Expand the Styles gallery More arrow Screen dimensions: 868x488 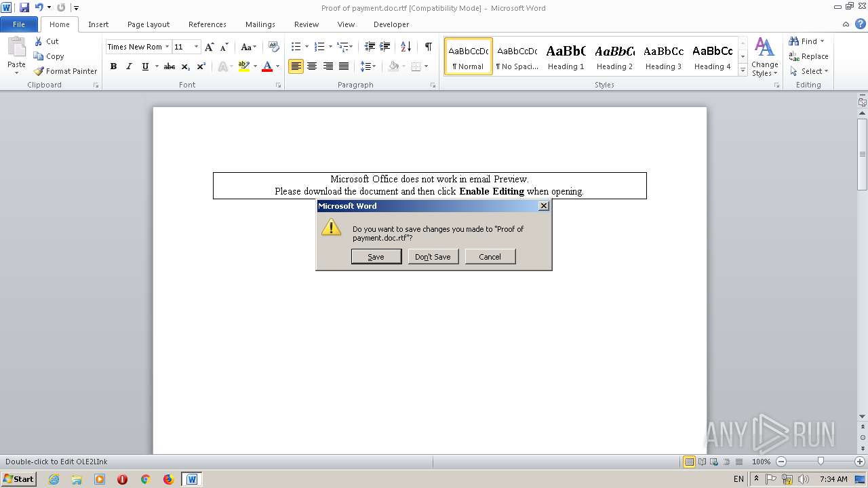[743, 70]
